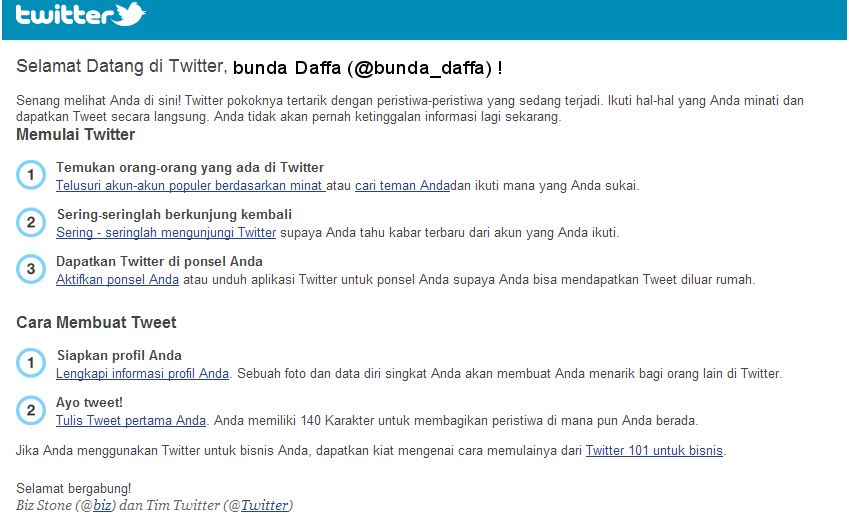Click Selamat Datang di Twitter greeting

(121, 66)
